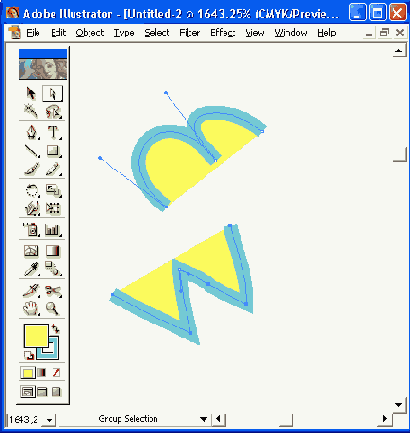Select the Hand tool
The height and width of the screenshot is (433, 410).
(31, 308)
